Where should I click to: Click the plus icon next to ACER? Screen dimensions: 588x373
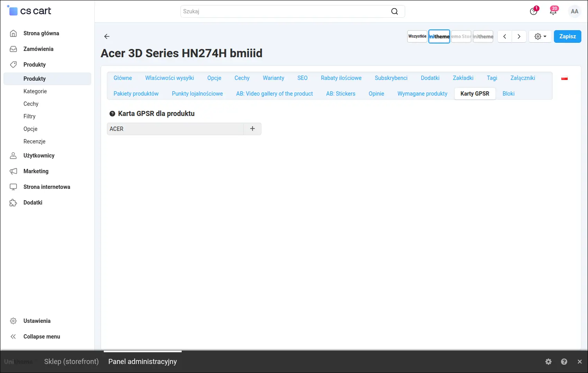tap(253, 129)
